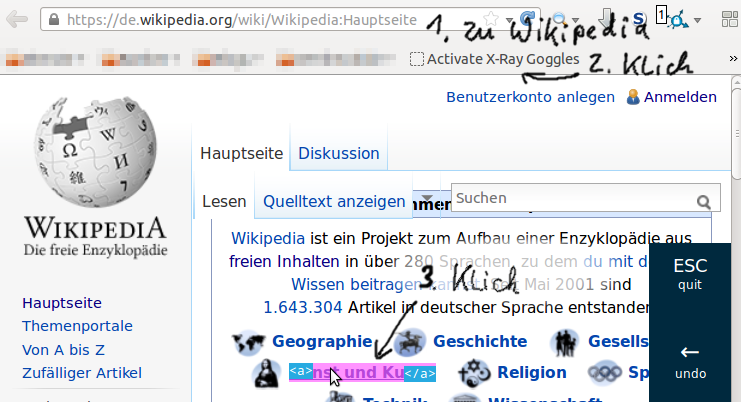Viewport: 741px width, 402px height.
Task: Click the freien Inhalten link
Action: coord(284,261)
